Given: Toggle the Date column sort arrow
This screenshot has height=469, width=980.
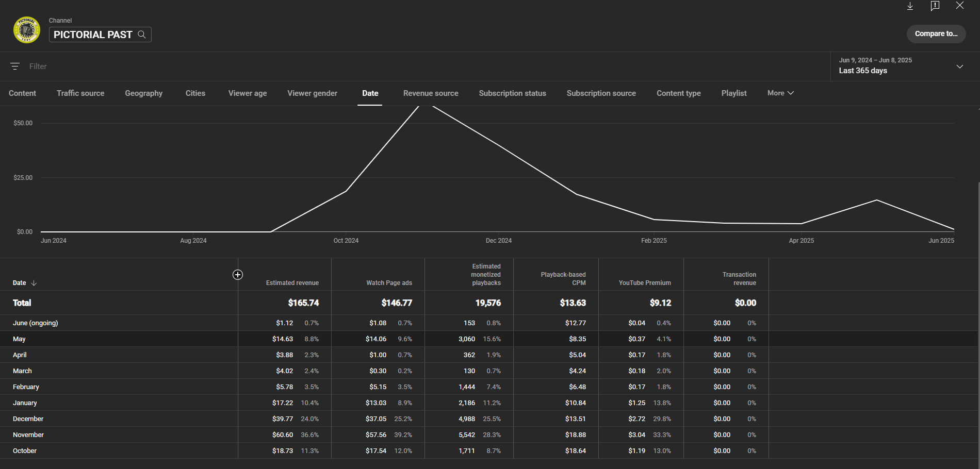Looking at the screenshot, I should tap(34, 283).
